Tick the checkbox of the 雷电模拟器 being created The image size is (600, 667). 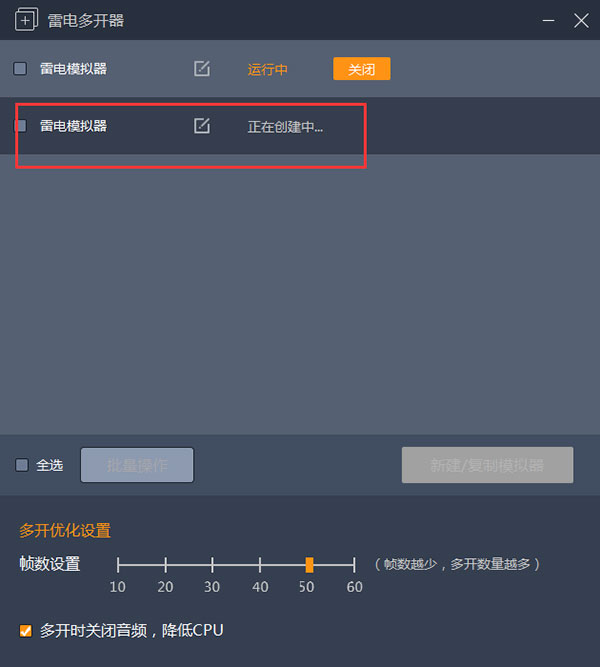click(20, 126)
